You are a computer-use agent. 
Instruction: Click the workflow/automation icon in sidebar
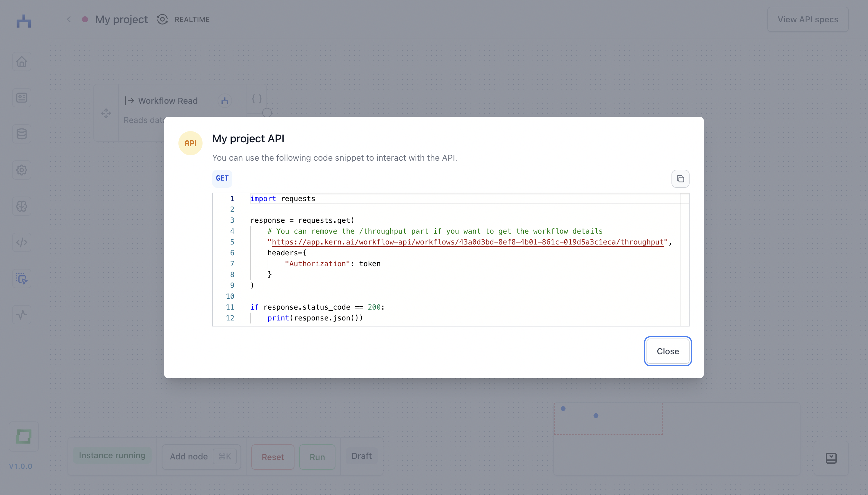pos(21,279)
